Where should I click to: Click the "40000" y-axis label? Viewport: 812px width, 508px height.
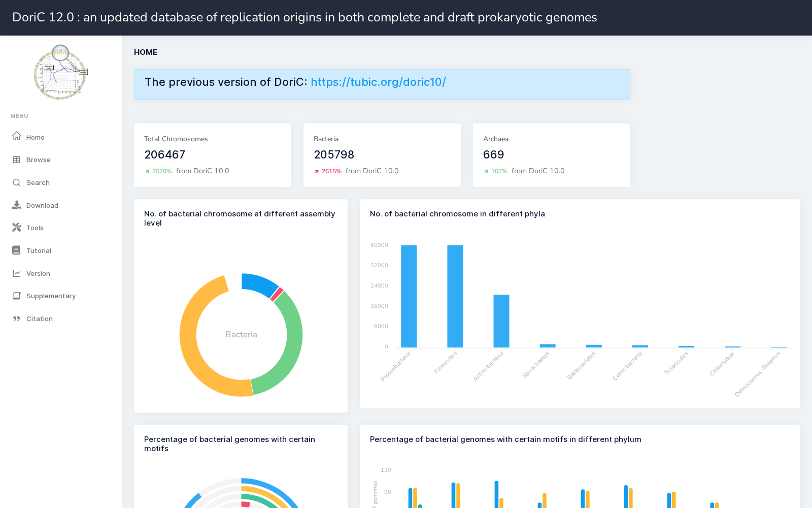coord(379,245)
